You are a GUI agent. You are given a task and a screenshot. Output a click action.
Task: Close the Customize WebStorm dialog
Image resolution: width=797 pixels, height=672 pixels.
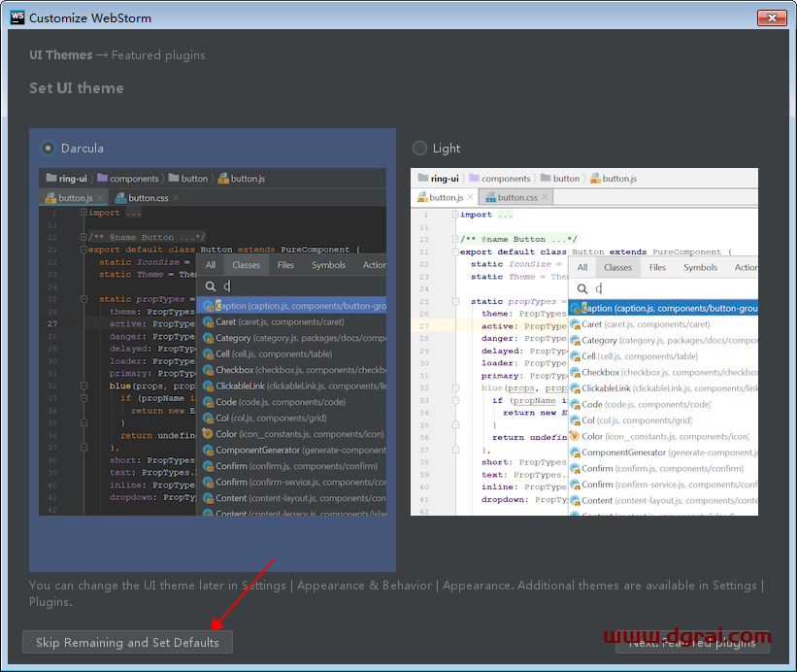coord(772,17)
